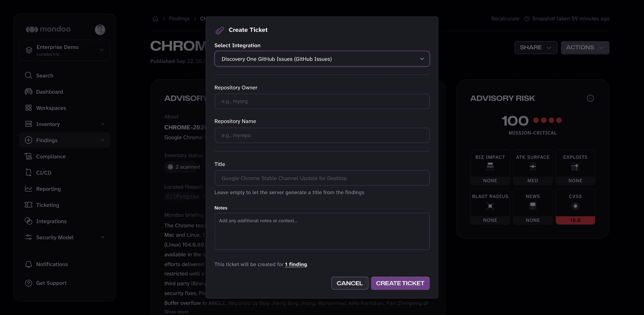Click the Repository Name input field
Screen dimensions: 644x315
pyautogui.click(x=322, y=135)
